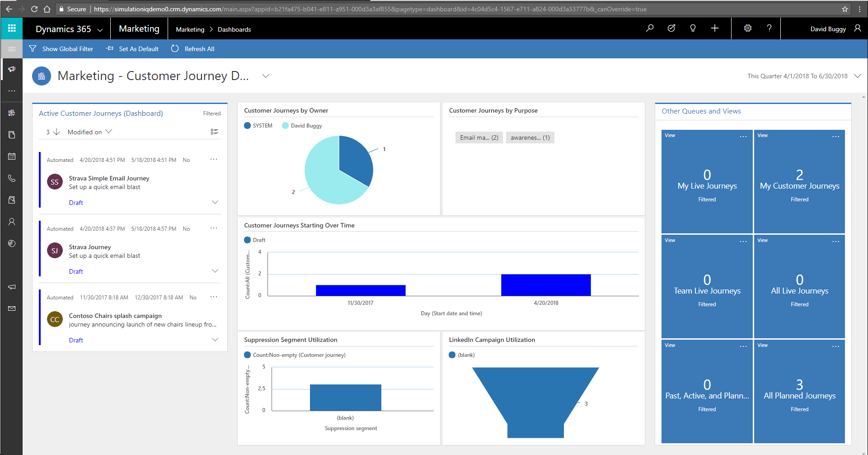Expand the Strava Simple Email Journey card

point(215,202)
